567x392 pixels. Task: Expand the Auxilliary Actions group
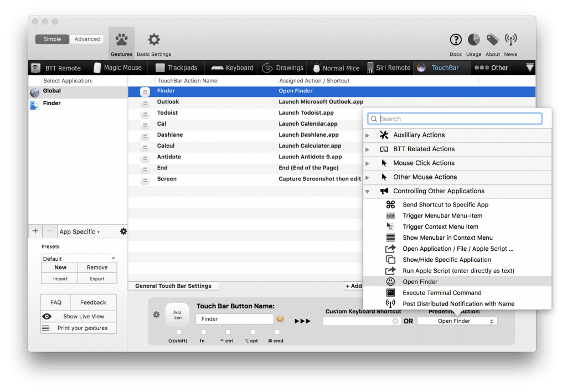coord(368,135)
